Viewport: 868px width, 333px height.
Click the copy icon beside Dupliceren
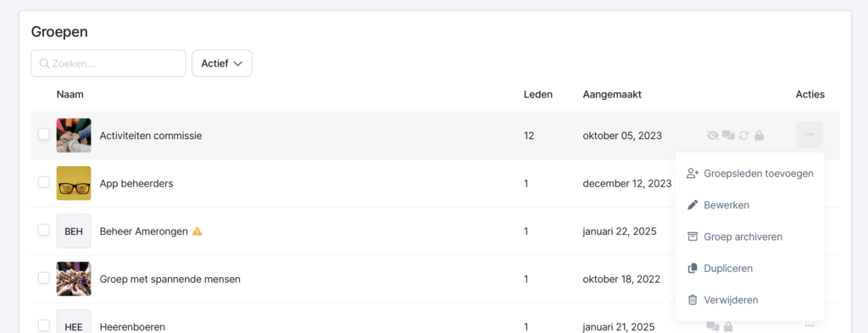coord(693,269)
